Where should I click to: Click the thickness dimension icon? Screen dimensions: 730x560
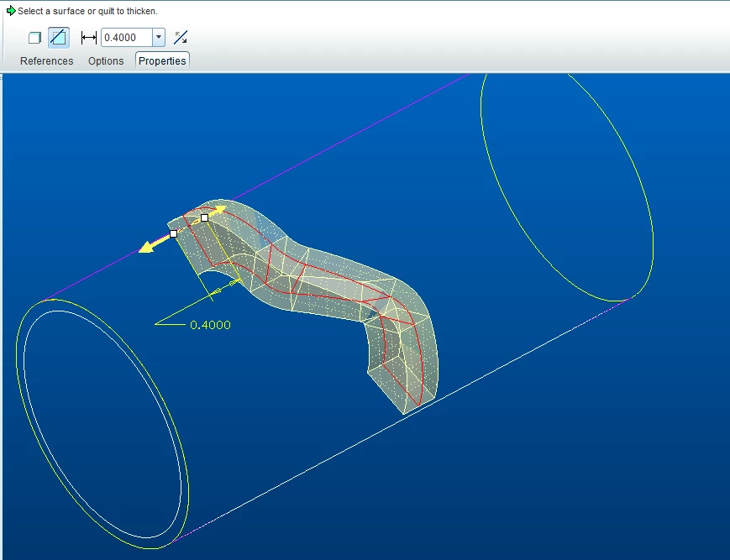coord(88,38)
